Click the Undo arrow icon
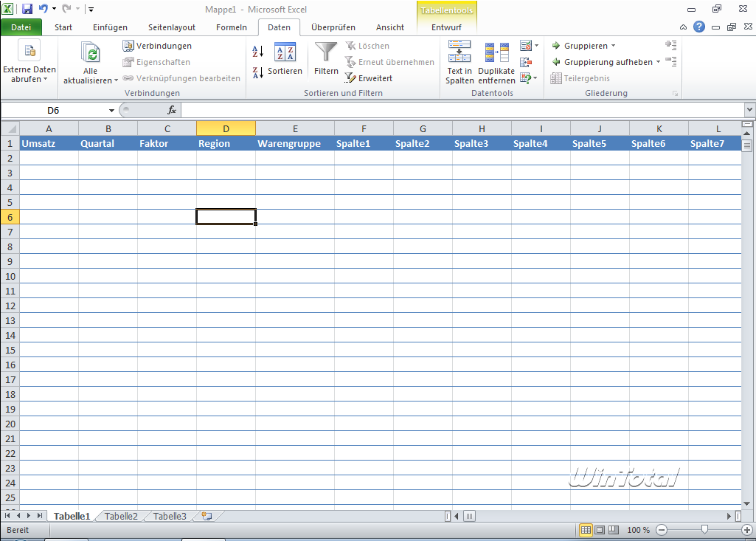Viewport: 756px width, 541px height. click(x=44, y=9)
